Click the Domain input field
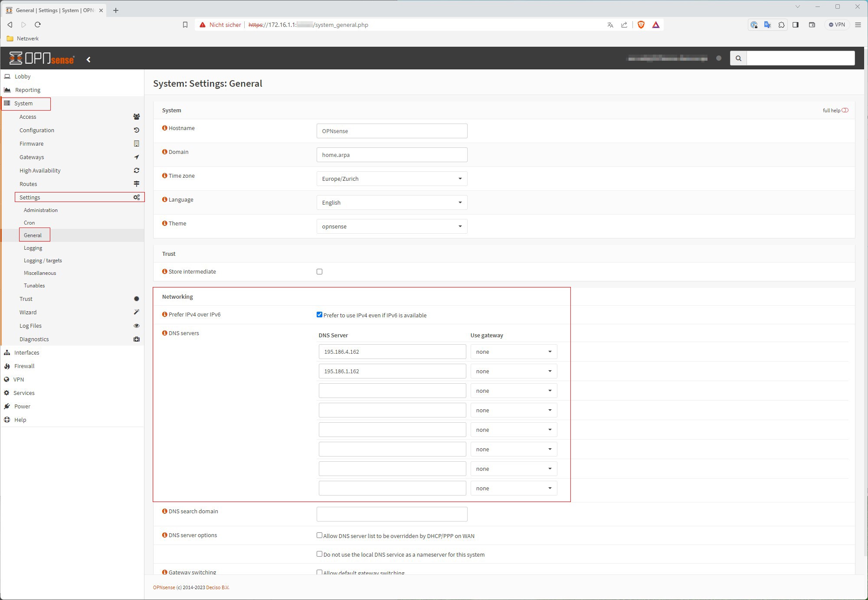This screenshot has width=868, height=600. pos(392,155)
